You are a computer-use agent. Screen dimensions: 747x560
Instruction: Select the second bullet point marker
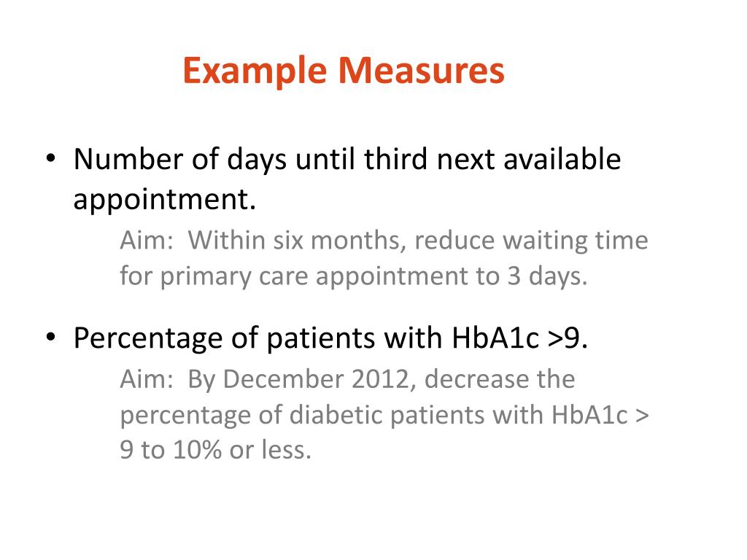point(51,337)
